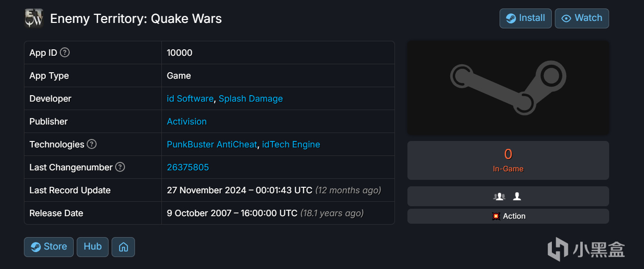Image resolution: width=644 pixels, height=269 pixels.
Task: Open the homepage via the house icon button
Action: [123, 247]
